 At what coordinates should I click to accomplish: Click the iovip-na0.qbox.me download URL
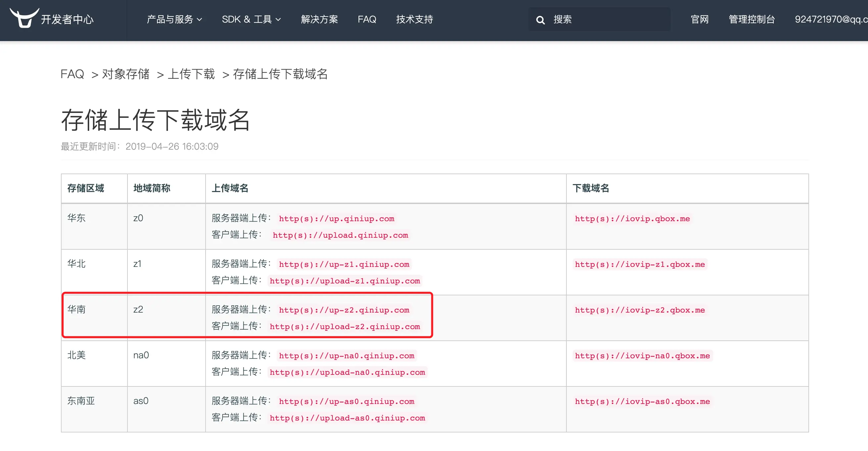642,356
